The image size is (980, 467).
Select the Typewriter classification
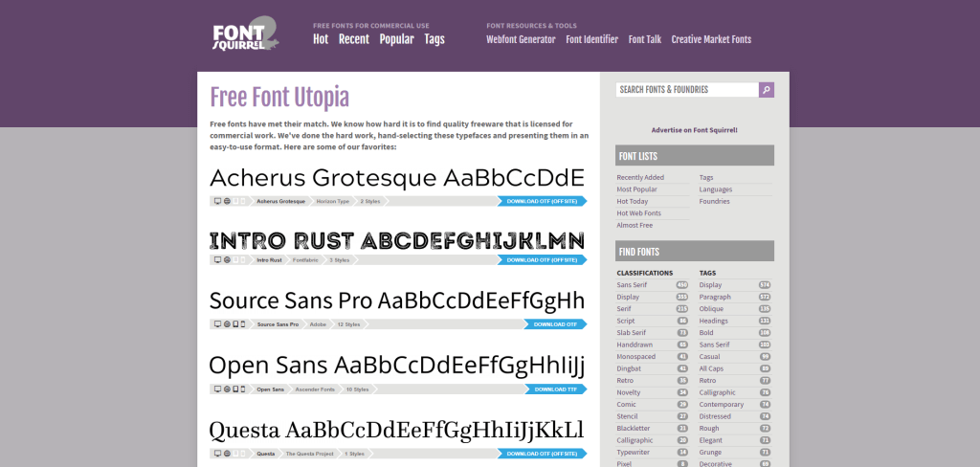pos(634,452)
